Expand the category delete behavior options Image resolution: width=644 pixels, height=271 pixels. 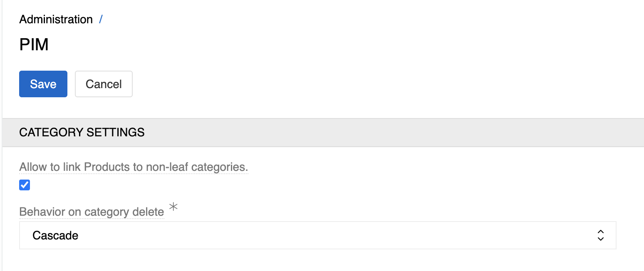pos(317,235)
